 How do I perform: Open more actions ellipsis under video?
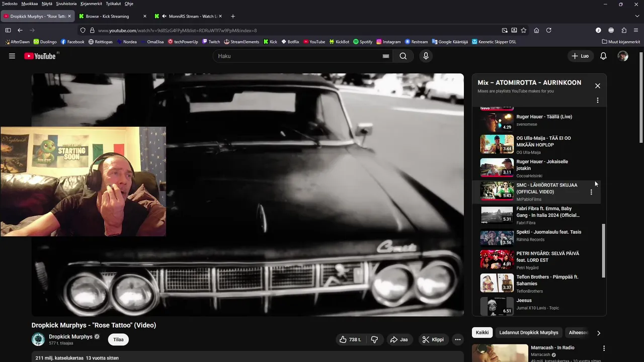coord(457,339)
